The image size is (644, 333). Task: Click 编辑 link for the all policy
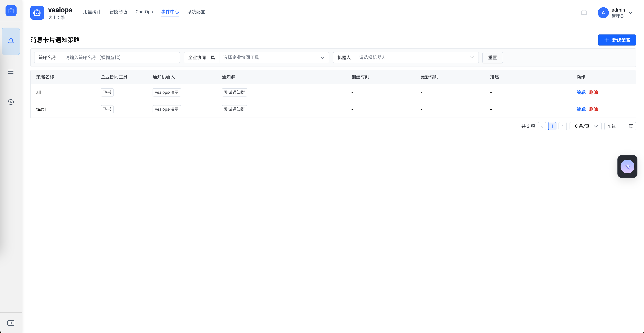click(581, 92)
